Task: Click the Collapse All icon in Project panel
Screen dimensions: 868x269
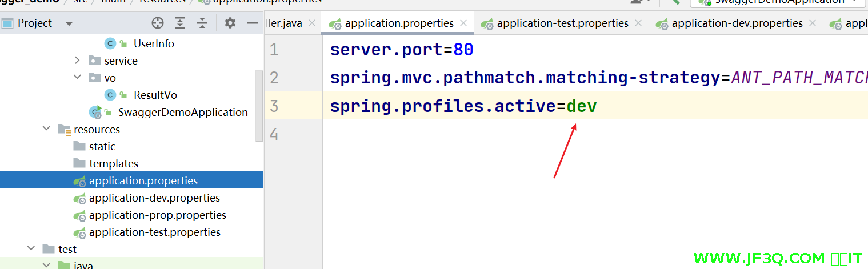Action: pyautogui.click(x=202, y=23)
